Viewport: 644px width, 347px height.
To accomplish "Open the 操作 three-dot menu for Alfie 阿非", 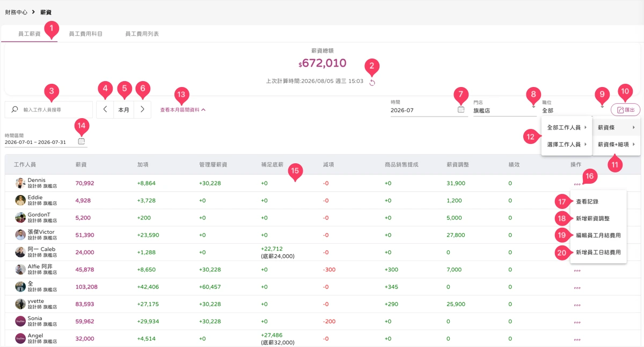I will coord(577,271).
